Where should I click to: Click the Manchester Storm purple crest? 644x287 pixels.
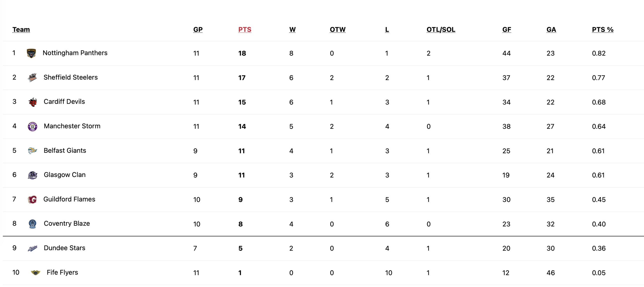32,126
